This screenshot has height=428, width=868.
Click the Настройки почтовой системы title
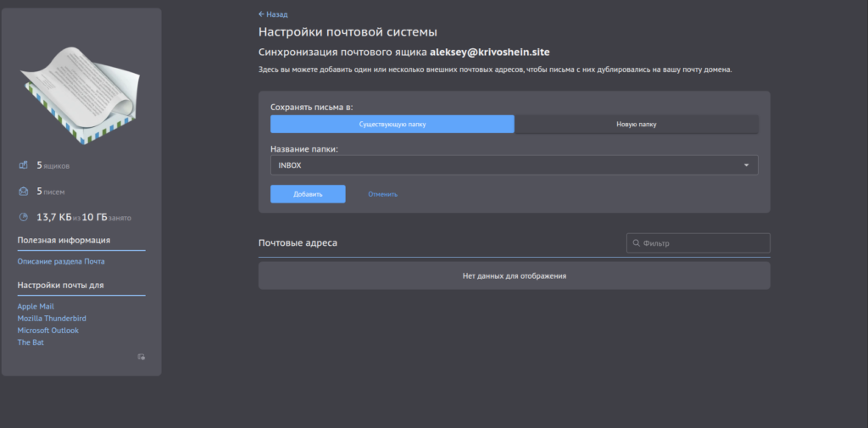(348, 32)
